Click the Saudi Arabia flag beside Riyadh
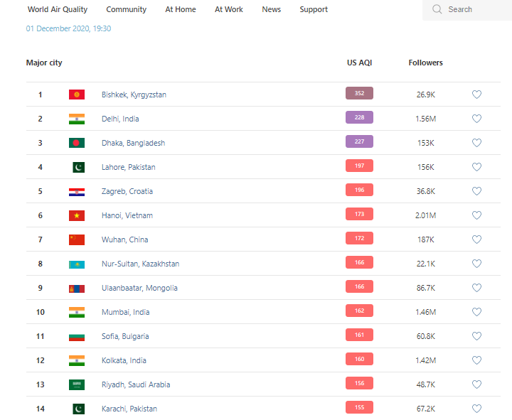 click(x=77, y=384)
